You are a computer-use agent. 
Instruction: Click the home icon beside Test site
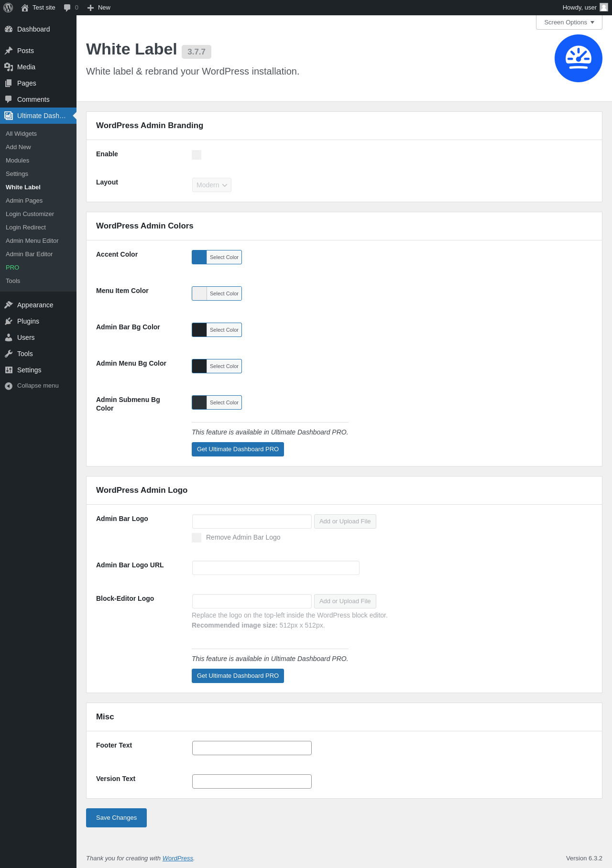[x=25, y=8]
